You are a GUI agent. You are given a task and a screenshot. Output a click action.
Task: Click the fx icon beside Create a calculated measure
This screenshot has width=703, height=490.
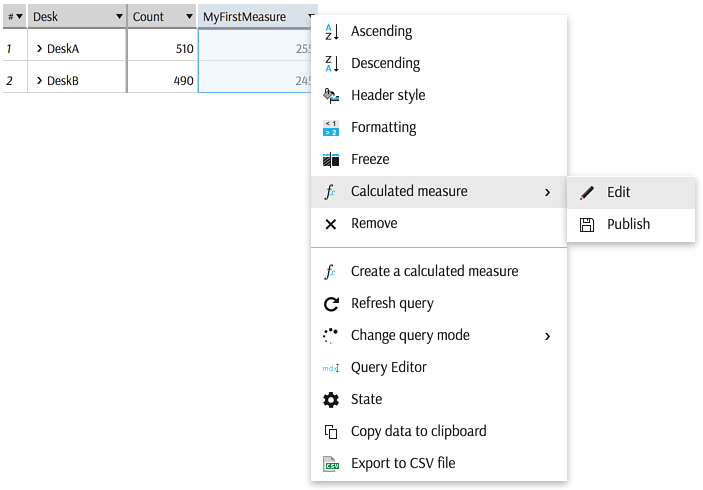330,272
